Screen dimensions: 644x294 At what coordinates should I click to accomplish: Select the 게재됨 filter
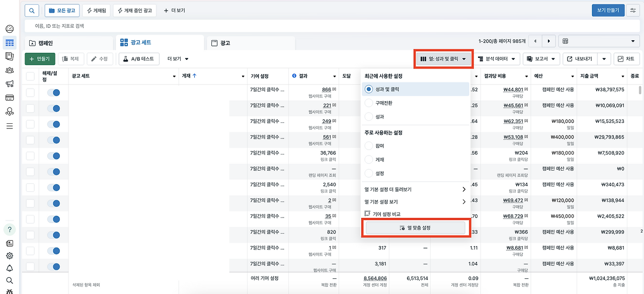[96, 10]
